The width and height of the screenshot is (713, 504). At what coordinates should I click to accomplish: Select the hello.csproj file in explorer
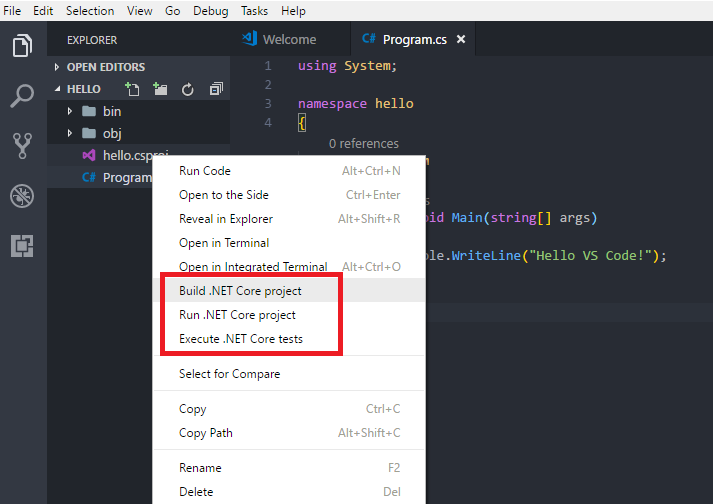[138, 156]
